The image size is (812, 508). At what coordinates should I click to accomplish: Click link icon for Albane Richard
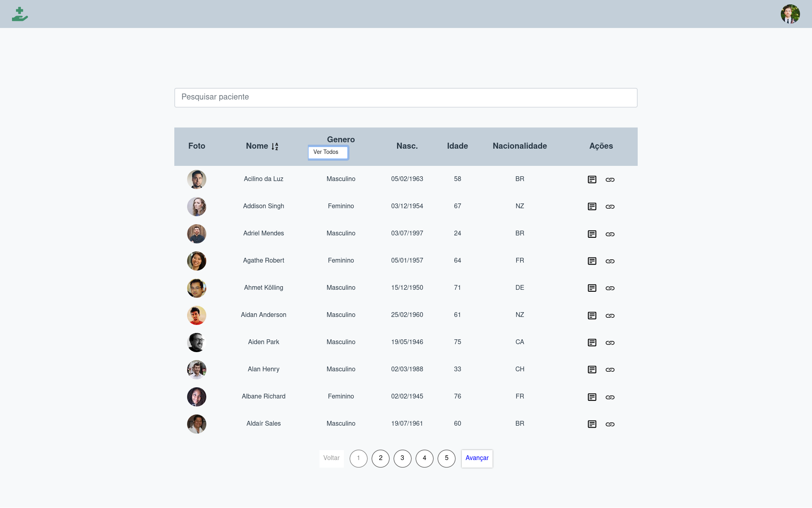pyautogui.click(x=610, y=397)
